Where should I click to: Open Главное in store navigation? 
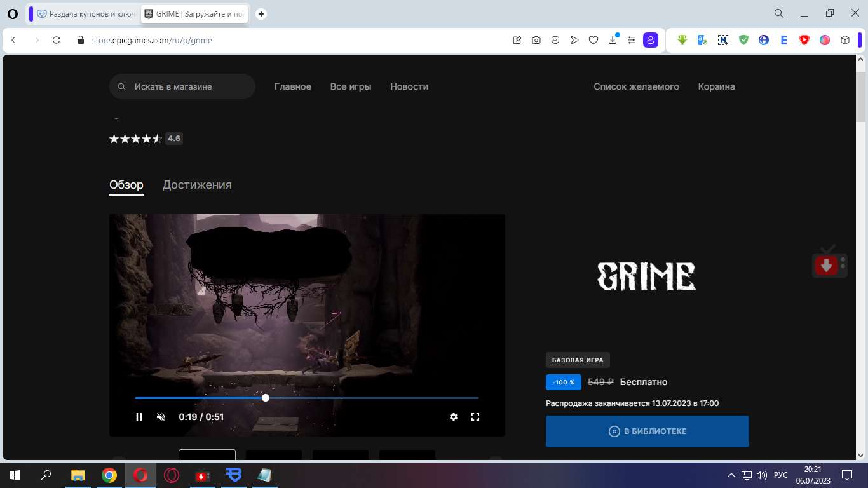293,86
